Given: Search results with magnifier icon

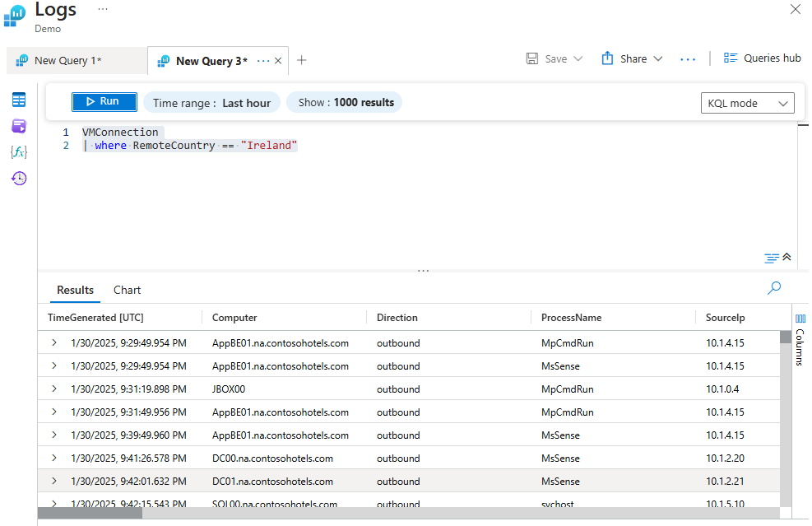Looking at the screenshot, I should click(x=773, y=288).
